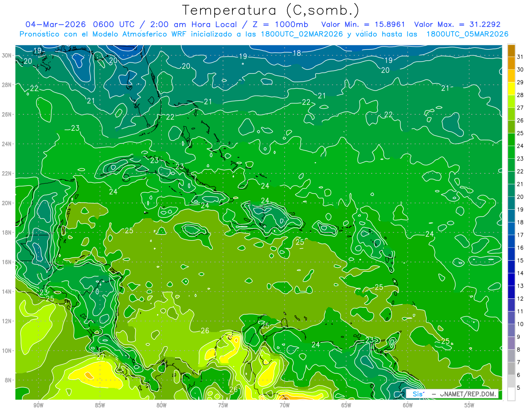Screen dimensions: 532x411
Task: Click the legend scale number 29
Action: pos(520,82)
